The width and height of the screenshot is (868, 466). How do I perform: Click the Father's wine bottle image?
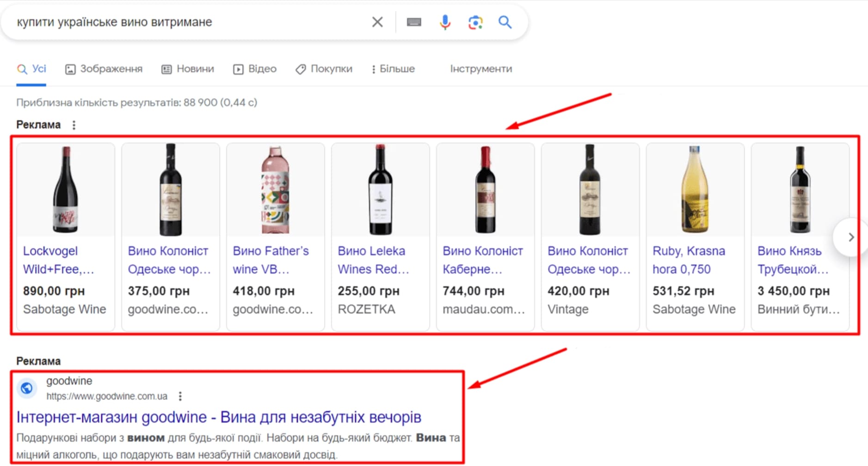[x=275, y=190]
